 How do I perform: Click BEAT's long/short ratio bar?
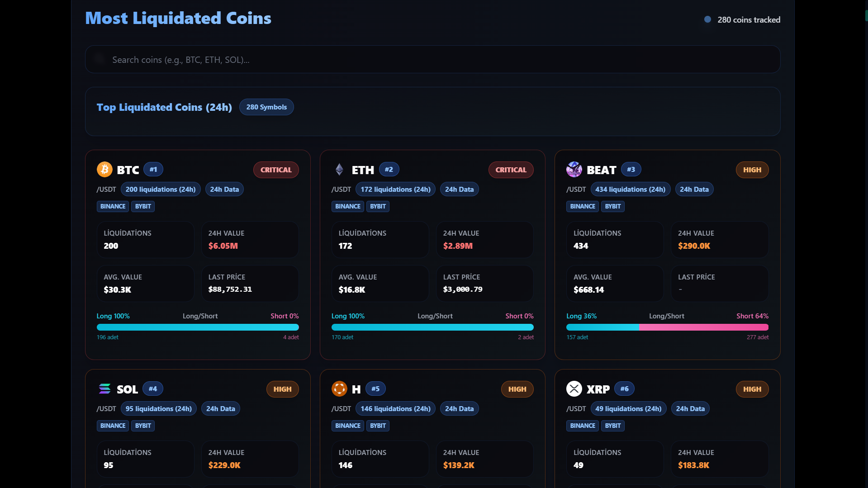pos(667,327)
